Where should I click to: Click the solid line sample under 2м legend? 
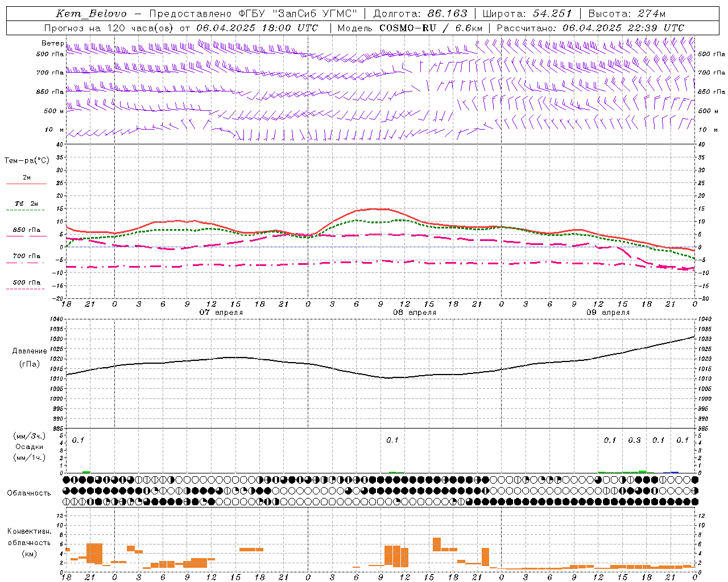tap(26, 184)
